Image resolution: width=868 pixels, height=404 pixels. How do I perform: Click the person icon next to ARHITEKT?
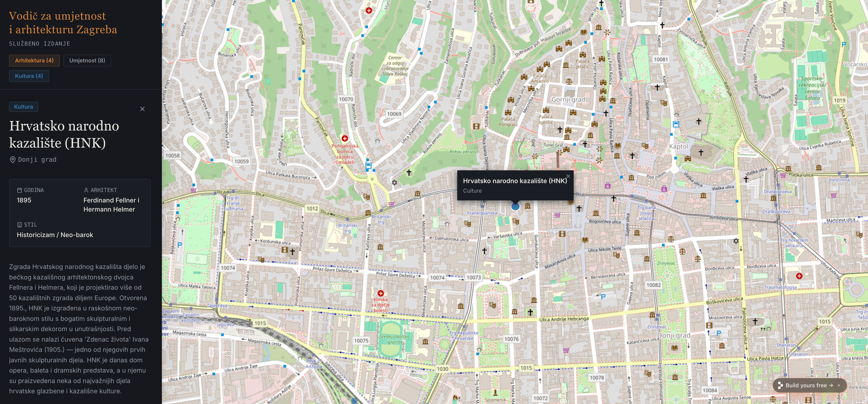coord(86,190)
